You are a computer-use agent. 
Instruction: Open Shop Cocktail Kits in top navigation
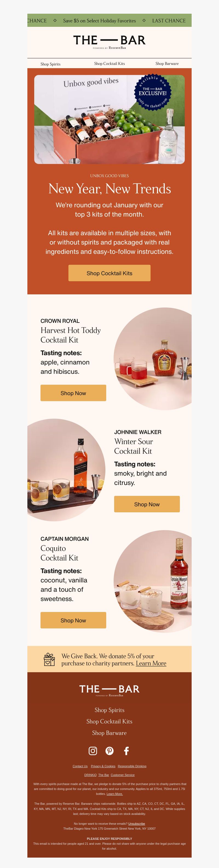109,64
